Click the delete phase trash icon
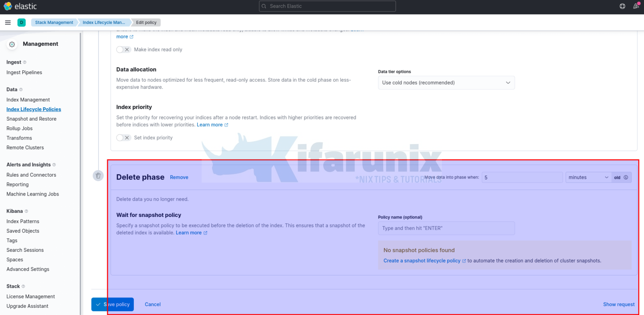Viewport: 644px width, 315px height. coord(98,176)
